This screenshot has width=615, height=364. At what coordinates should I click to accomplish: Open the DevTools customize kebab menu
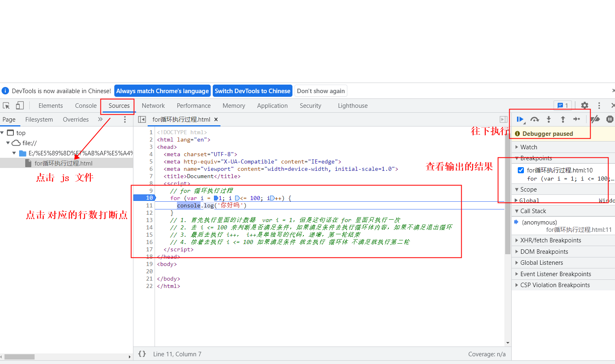[599, 105]
